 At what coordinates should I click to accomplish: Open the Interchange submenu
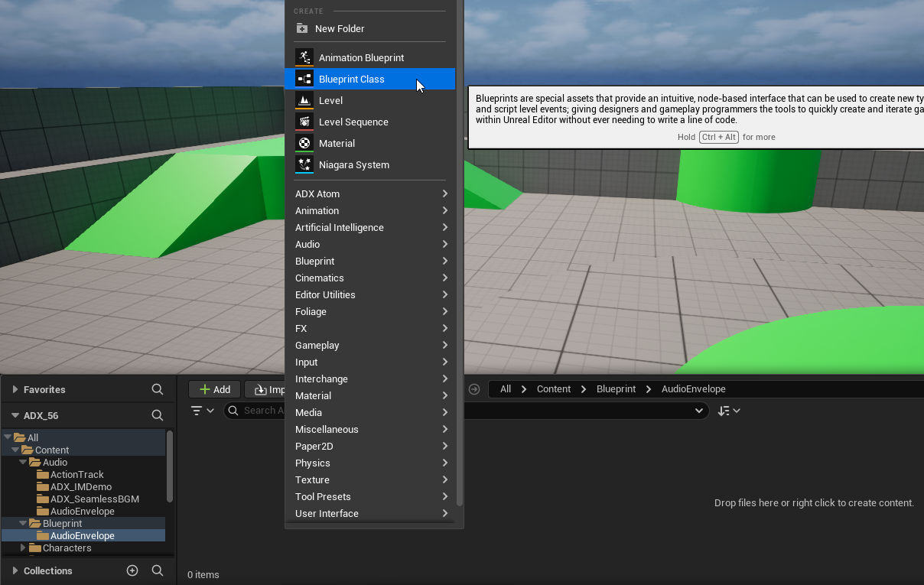369,379
